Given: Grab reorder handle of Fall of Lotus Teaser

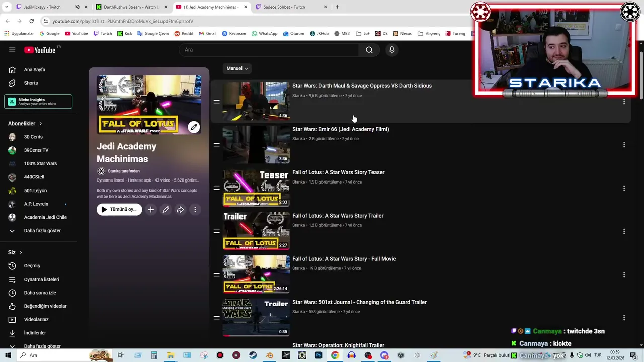Looking at the screenshot, I should 216,188.
